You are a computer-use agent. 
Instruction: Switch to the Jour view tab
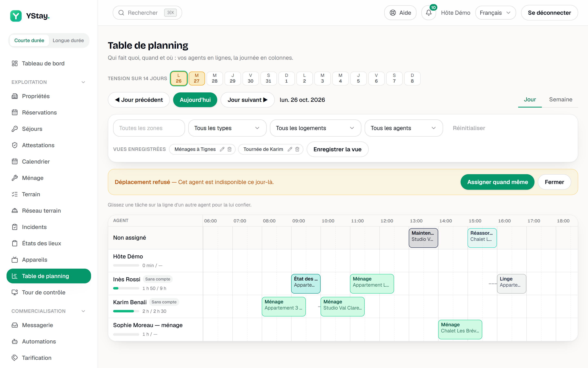coord(530,100)
